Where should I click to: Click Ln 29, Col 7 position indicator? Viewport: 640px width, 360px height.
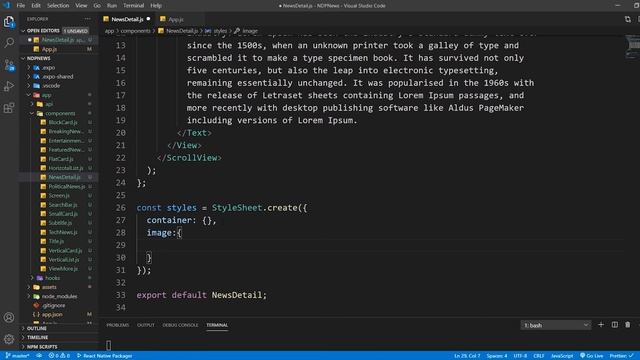click(x=467, y=356)
